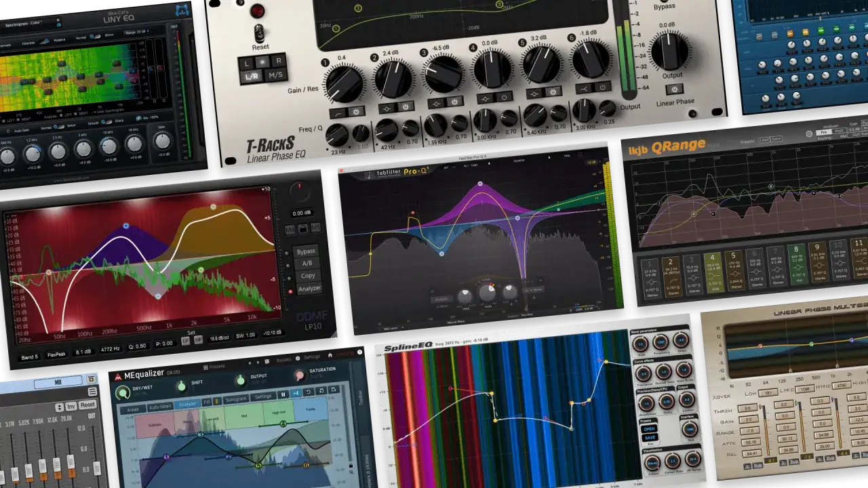Click band 2 bell filter shape icon
868x488 pixels.
387,108
